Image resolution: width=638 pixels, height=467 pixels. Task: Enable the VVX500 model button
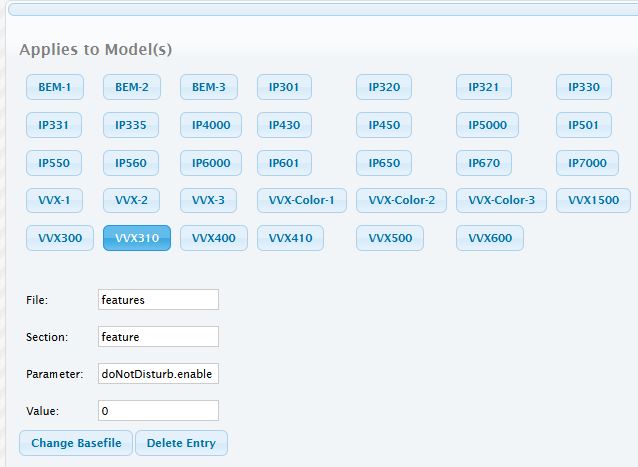click(390, 238)
